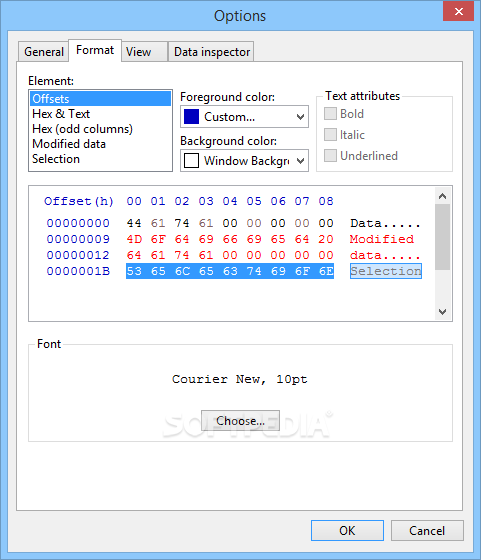Confirm with the OK button
The width and height of the screenshot is (481, 560).
point(347,530)
